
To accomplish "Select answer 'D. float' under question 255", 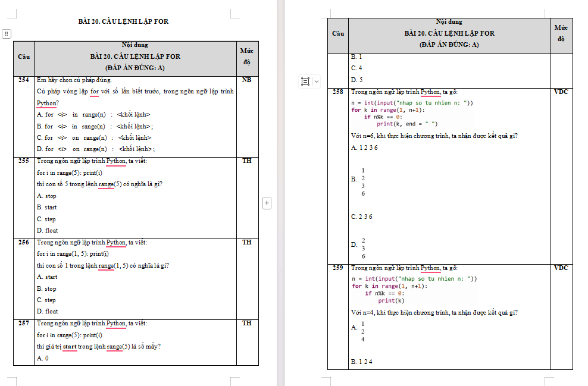I will point(47,230).
